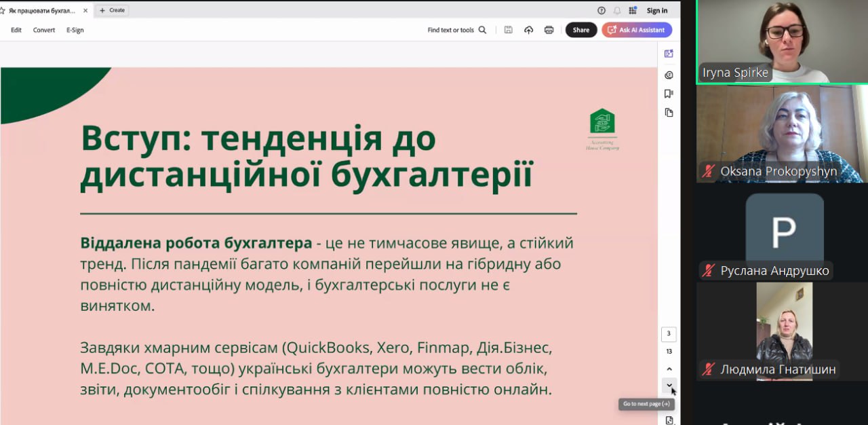Click the Ask AI Assistant button
The width and height of the screenshot is (868, 425).
636,30
